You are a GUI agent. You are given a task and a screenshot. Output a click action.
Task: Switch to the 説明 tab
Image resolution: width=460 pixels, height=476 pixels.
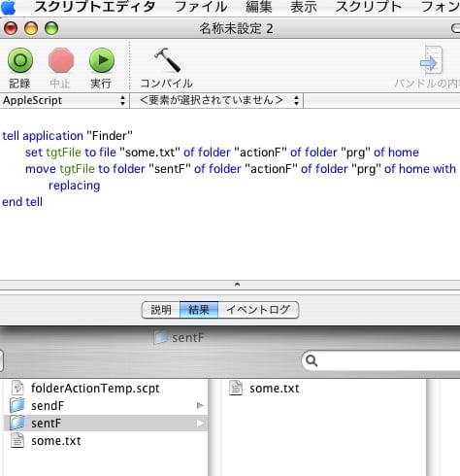click(161, 310)
